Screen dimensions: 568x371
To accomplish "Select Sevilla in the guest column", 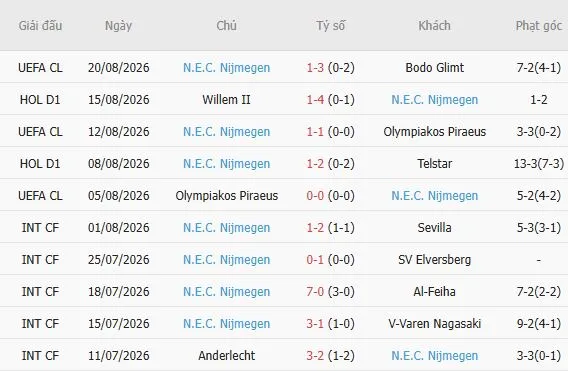I will point(435,228).
